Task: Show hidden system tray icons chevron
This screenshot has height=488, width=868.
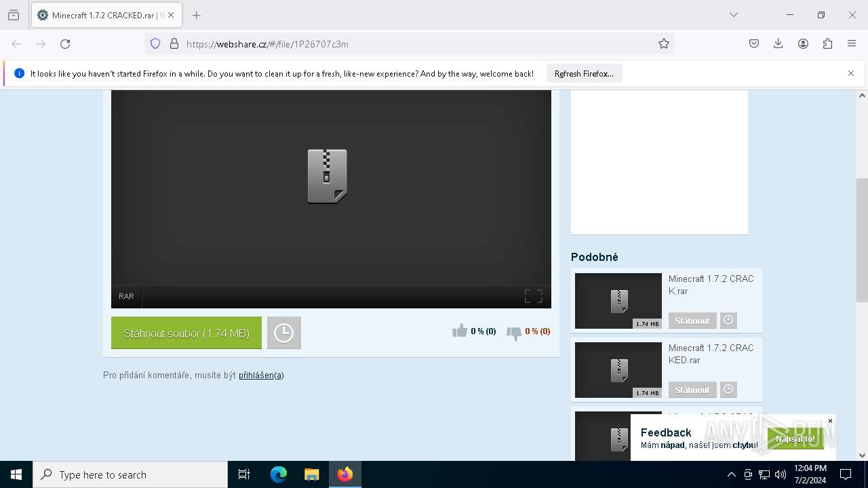Action: point(731,474)
